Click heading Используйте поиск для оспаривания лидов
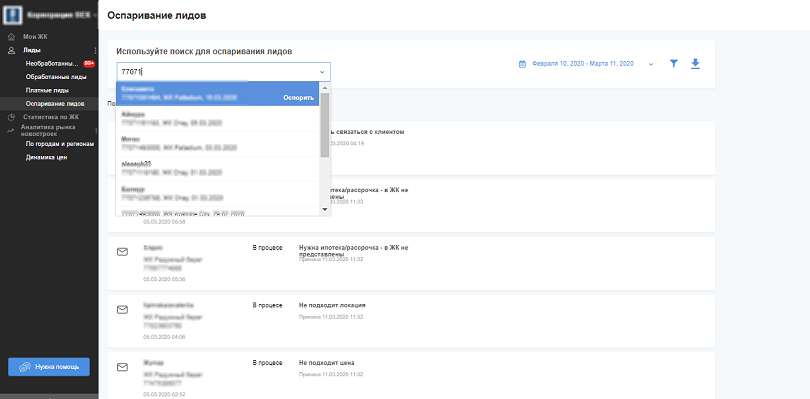Image resolution: width=810 pixels, height=399 pixels. [204, 51]
